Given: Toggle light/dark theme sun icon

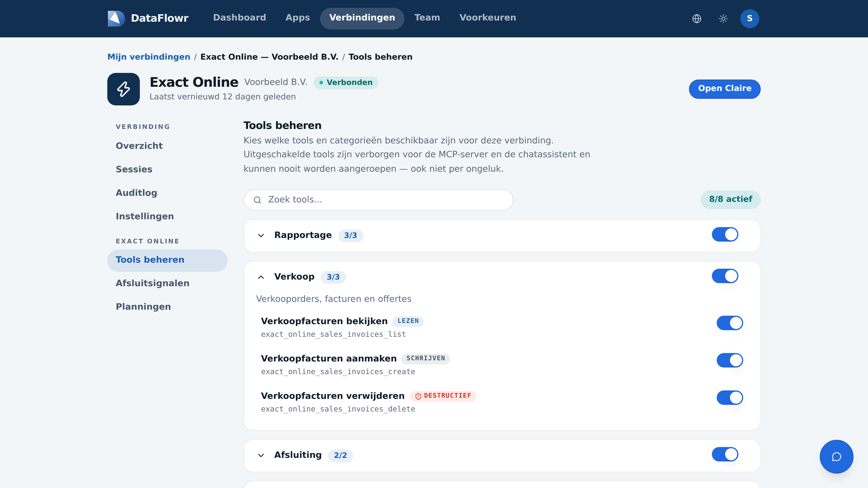Looking at the screenshot, I should pos(723,18).
